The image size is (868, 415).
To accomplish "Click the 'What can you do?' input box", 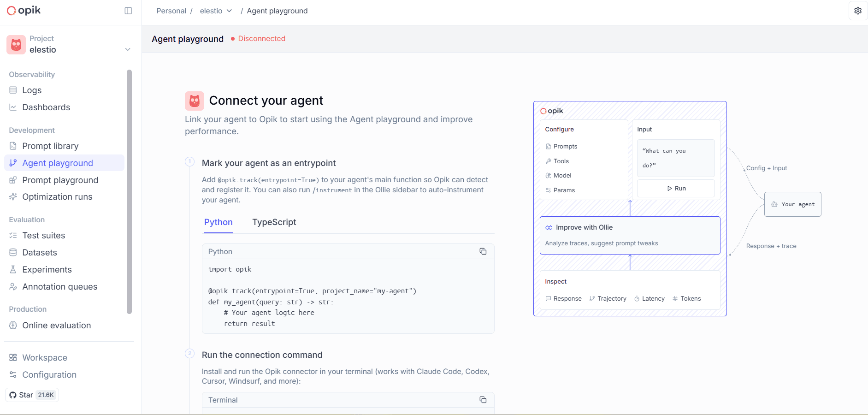I will tap(676, 158).
